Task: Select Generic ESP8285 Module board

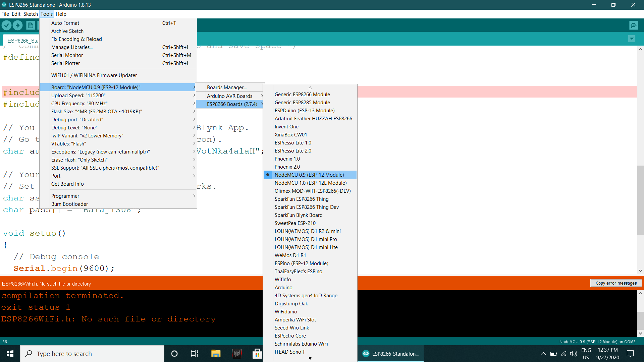Action: tap(310, 103)
